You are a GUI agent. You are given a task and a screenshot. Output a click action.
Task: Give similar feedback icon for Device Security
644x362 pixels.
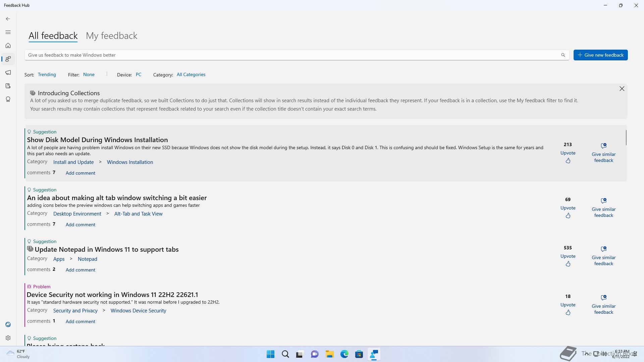604,298
